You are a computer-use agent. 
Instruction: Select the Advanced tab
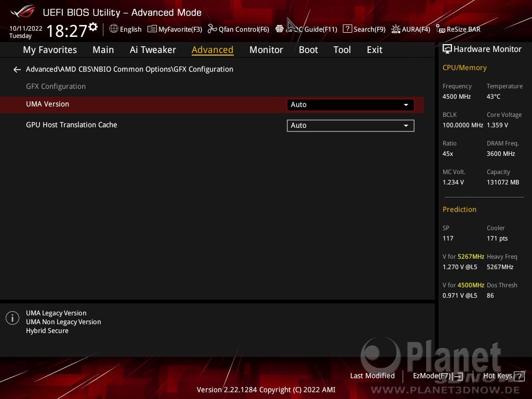click(212, 50)
